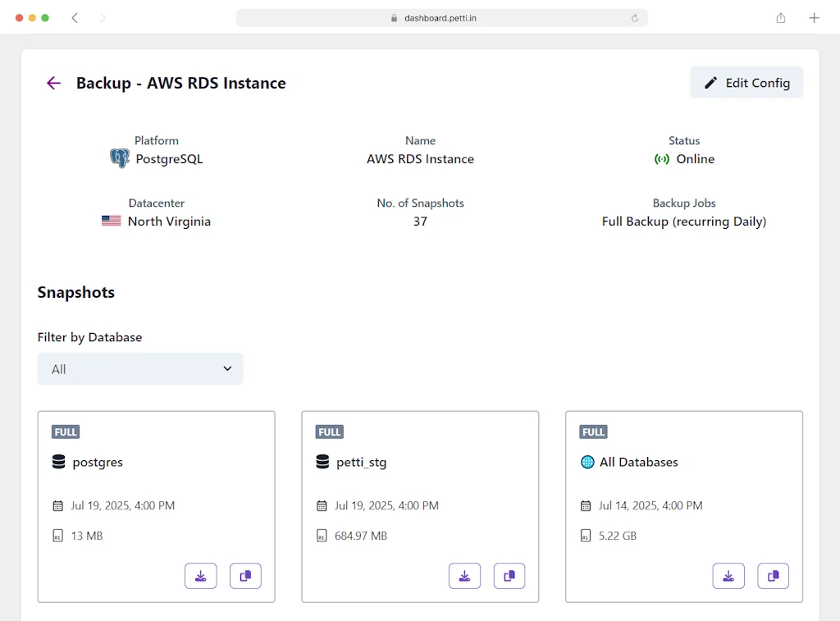Download the petti_stg snapshot
The width and height of the screenshot is (840, 621).
click(x=465, y=576)
